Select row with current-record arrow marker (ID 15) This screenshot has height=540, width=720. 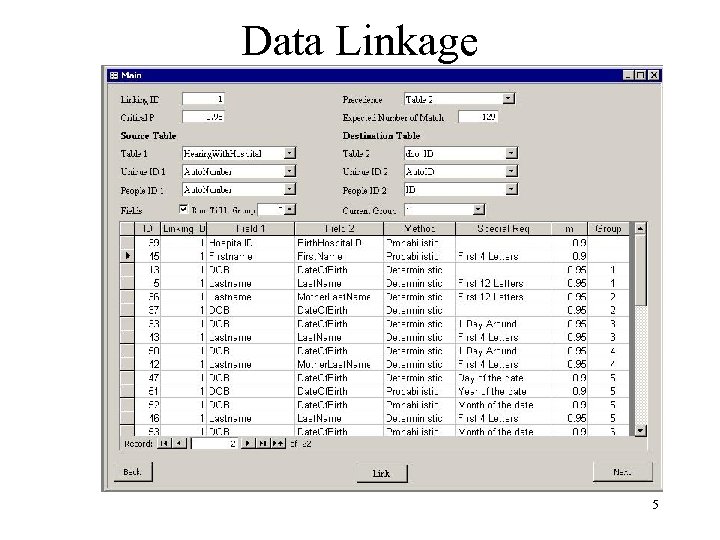pyautogui.click(x=127, y=256)
